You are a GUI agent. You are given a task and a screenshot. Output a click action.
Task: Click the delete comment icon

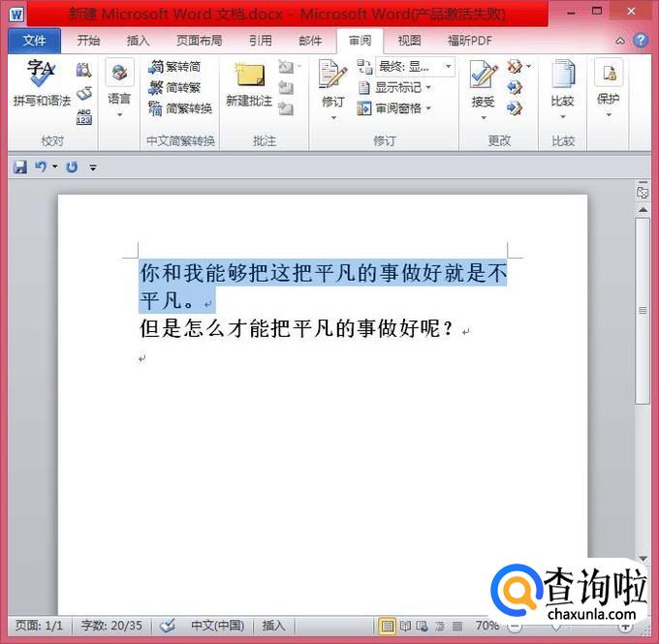pyautogui.click(x=286, y=67)
